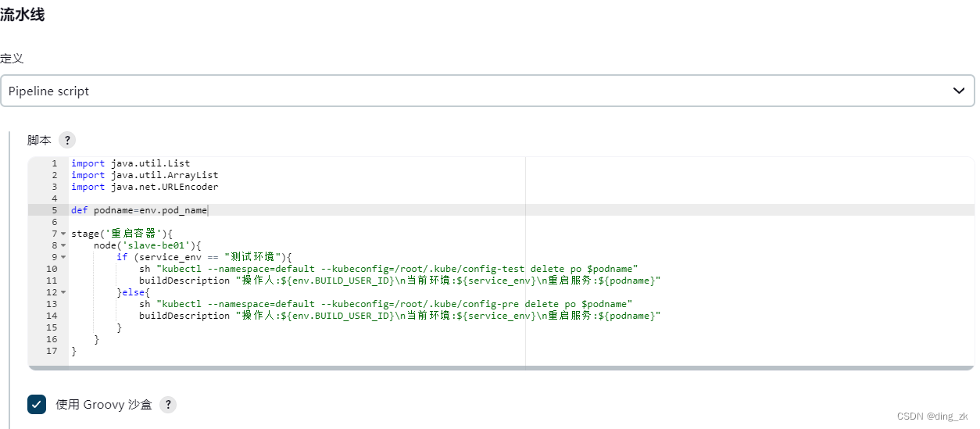Image resolution: width=980 pixels, height=429 pixels.
Task: Place cursor on line 'def podname=env.pod_name'
Action: 139,210
